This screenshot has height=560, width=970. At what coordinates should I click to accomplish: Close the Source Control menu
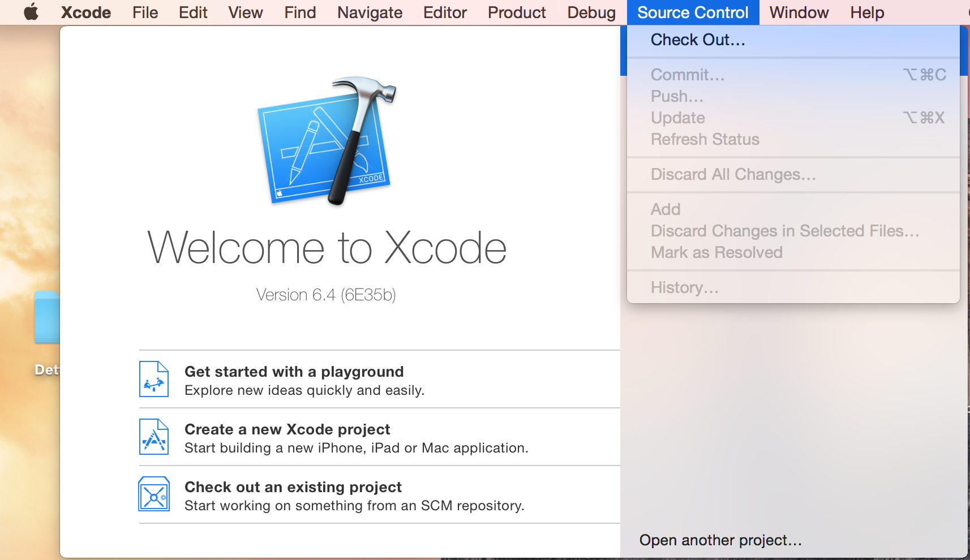tap(693, 12)
